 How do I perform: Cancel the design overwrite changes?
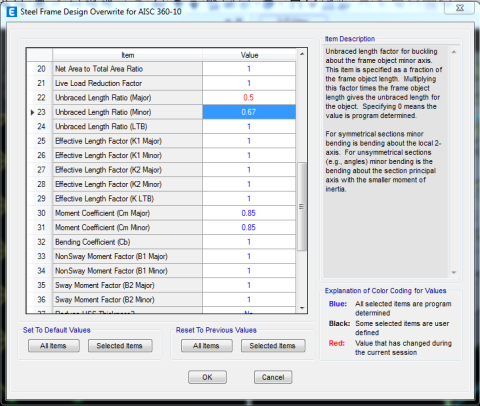[273, 377]
